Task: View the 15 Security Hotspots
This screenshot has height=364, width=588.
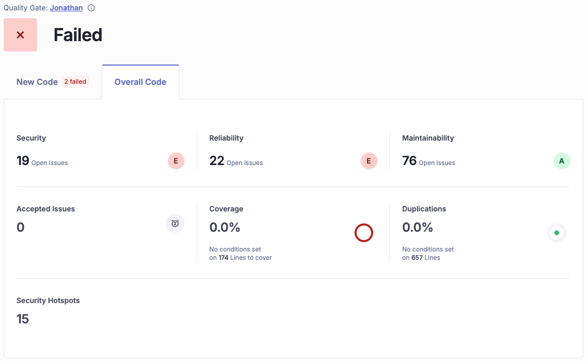Action: pos(23,319)
